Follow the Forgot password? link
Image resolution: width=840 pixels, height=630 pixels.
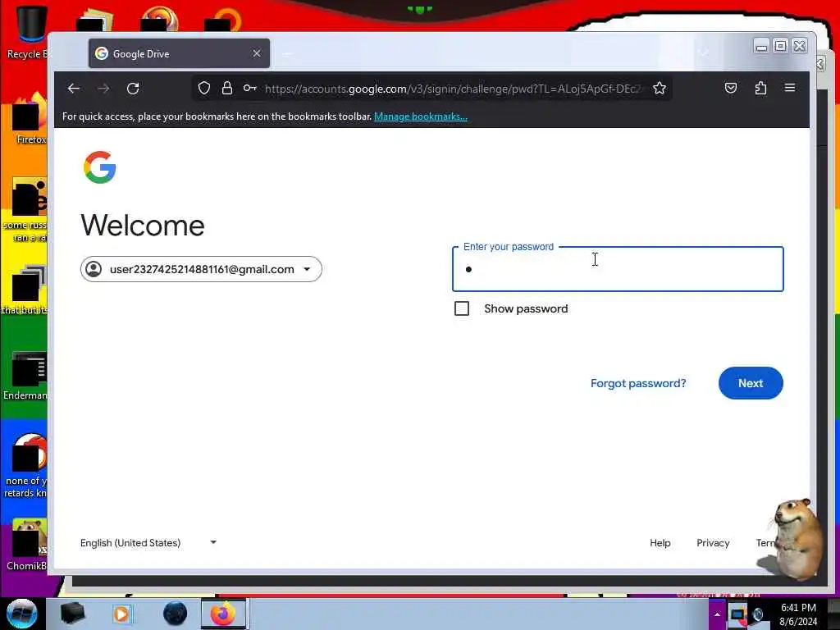638,384
